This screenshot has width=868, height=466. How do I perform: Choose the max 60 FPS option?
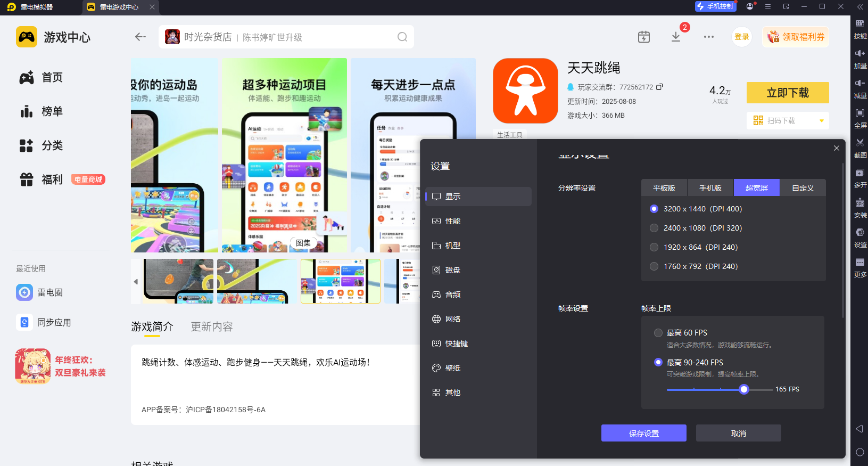click(x=658, y=333)
